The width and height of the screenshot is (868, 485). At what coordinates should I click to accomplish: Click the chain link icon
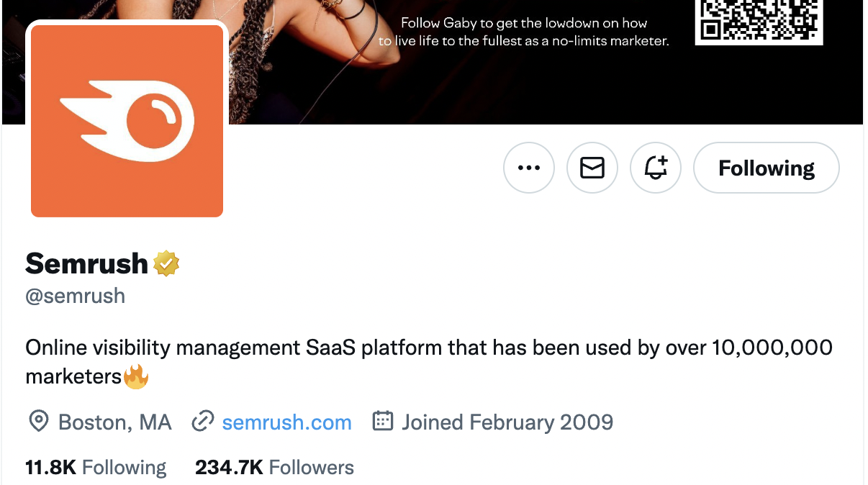tap(203, 422)
